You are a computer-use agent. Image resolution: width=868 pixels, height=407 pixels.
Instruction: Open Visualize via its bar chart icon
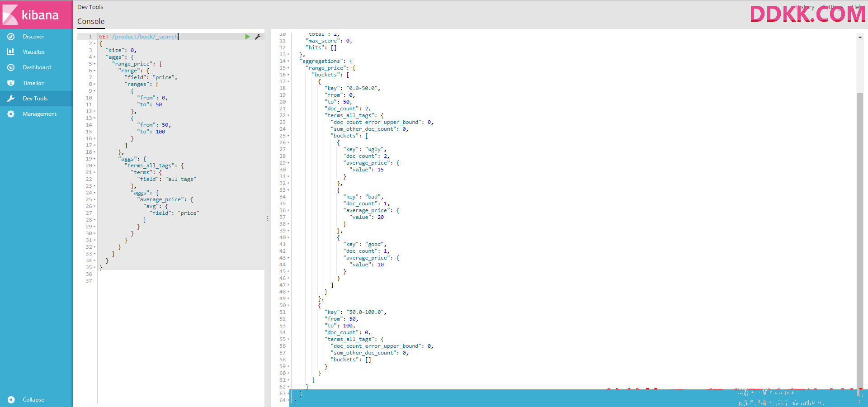coord(11,52)
